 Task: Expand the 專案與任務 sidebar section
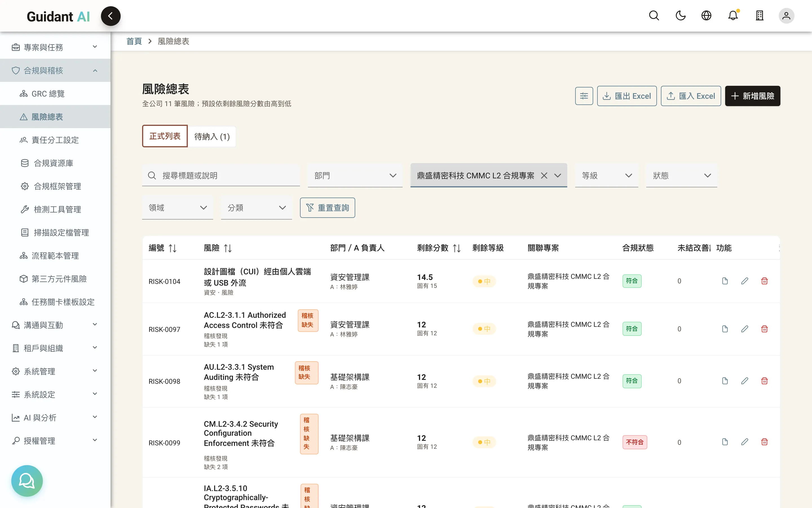tap(55, 47)
